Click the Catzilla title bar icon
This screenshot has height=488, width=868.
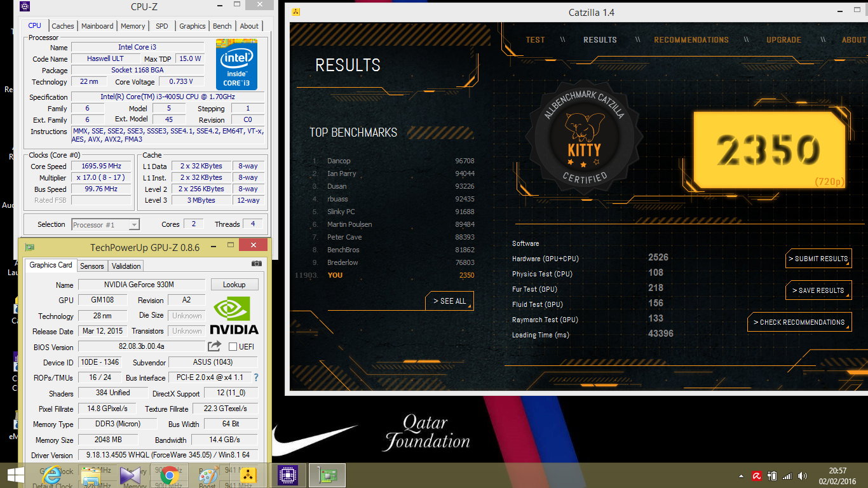(x=296, y=12)
